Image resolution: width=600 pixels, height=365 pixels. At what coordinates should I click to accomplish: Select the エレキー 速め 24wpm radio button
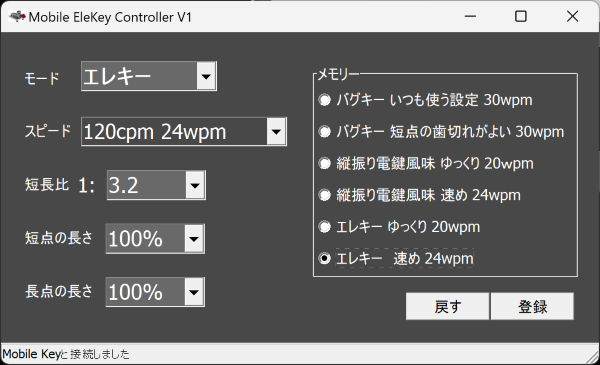[324, 259]
